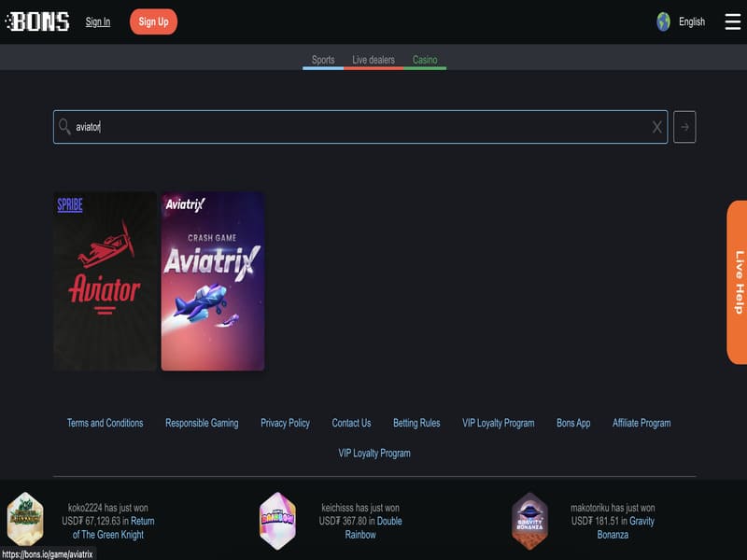The width and height of the screenshot is (747, 560).
Task: Open the hamburger menu
Action: [732, 21]
